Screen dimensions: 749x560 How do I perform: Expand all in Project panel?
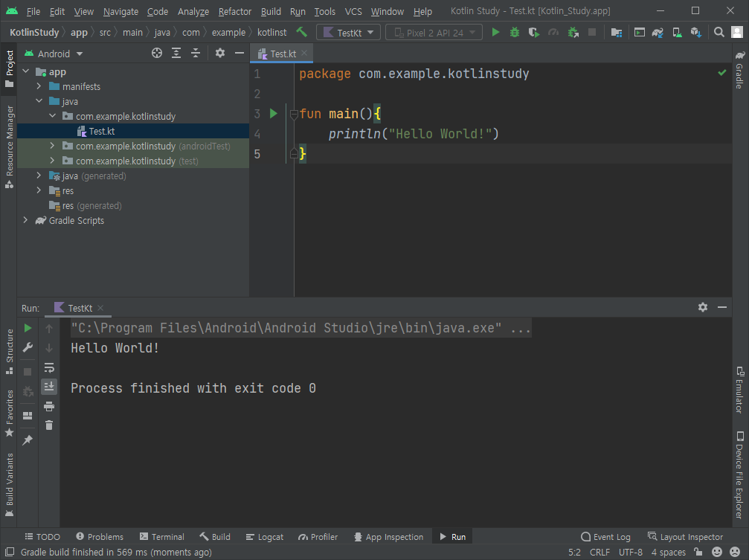tap(176, 53)
